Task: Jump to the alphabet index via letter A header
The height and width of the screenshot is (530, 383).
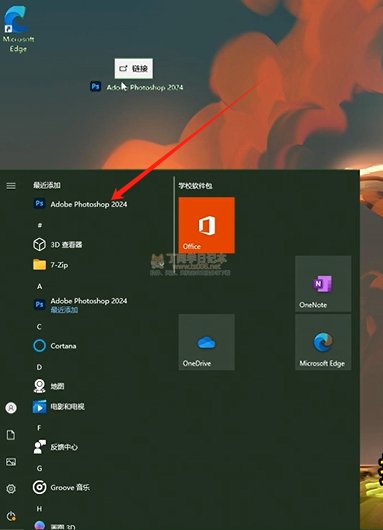Action: point(40,287)
